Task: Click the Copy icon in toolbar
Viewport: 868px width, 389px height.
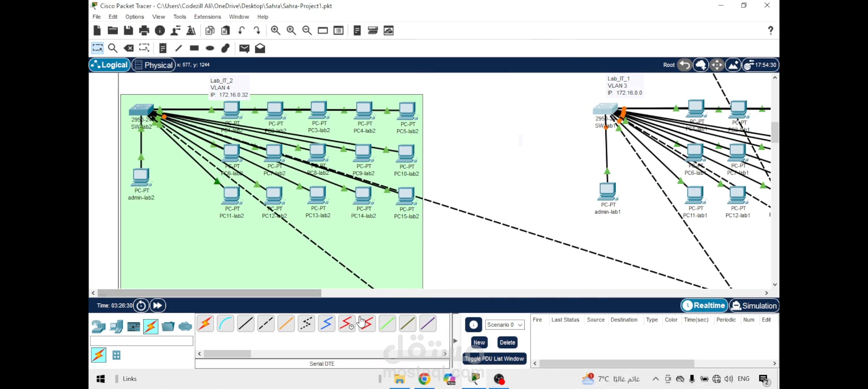Action: [x=210, y=31]
